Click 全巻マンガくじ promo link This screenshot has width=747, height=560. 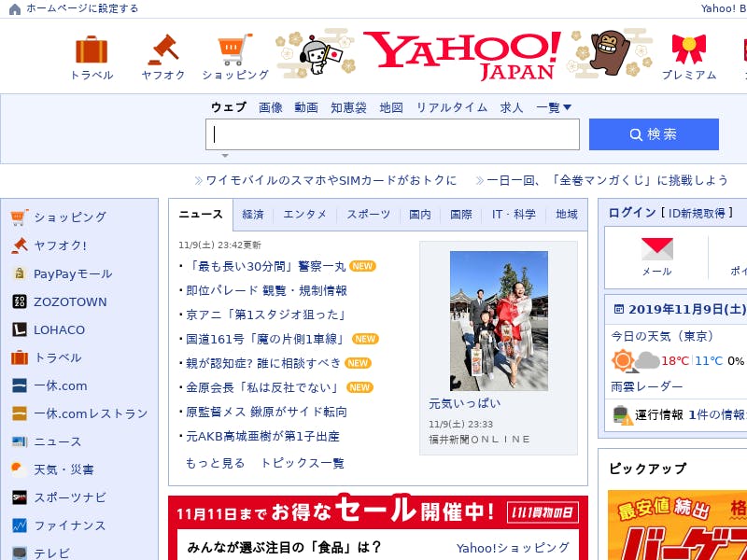point(608,180)
